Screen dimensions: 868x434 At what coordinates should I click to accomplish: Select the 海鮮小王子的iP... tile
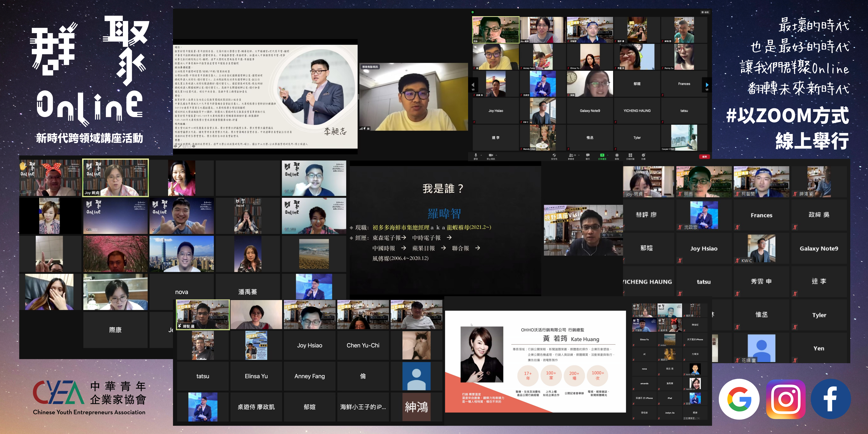[363, 407]
